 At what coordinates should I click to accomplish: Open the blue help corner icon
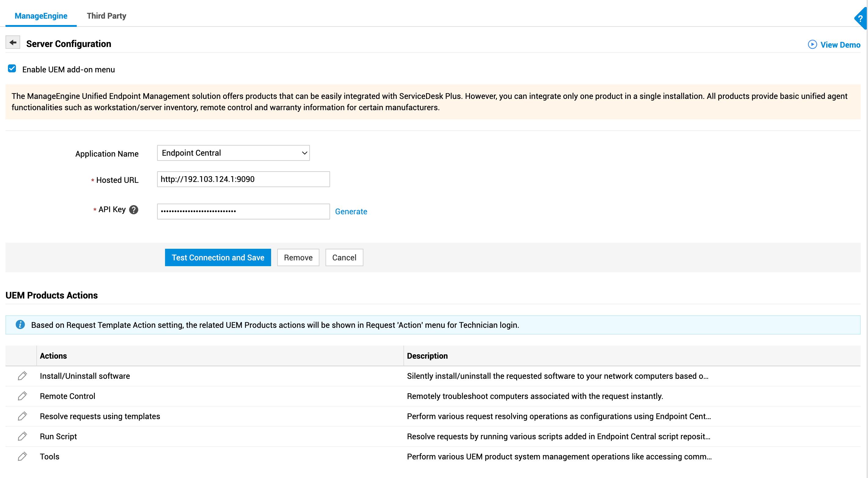click(860, 19)
